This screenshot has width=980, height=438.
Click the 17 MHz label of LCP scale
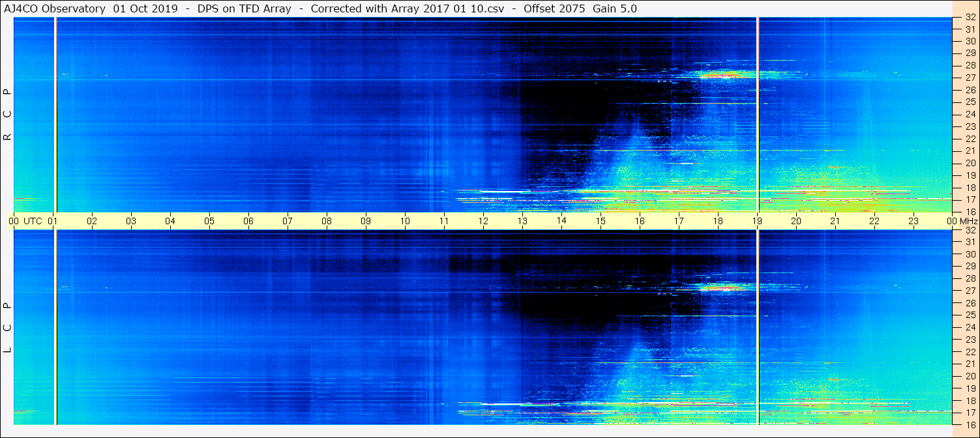coord(970,413)
